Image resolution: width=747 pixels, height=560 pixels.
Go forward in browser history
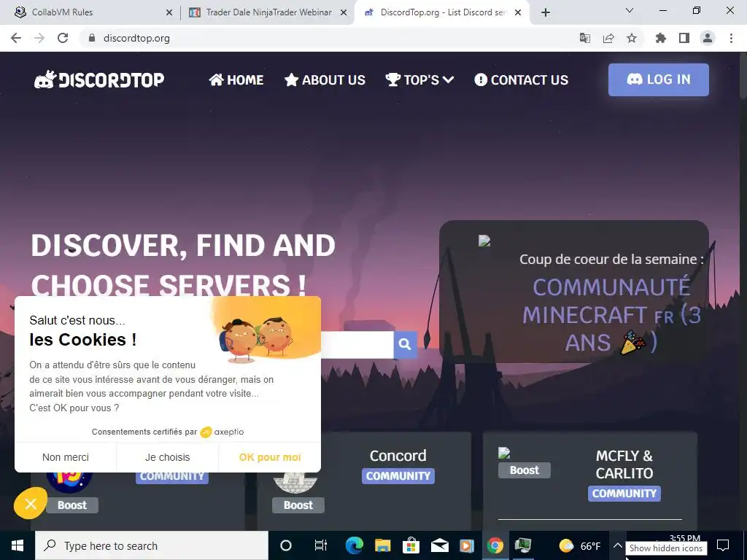(x=39, y=38)
